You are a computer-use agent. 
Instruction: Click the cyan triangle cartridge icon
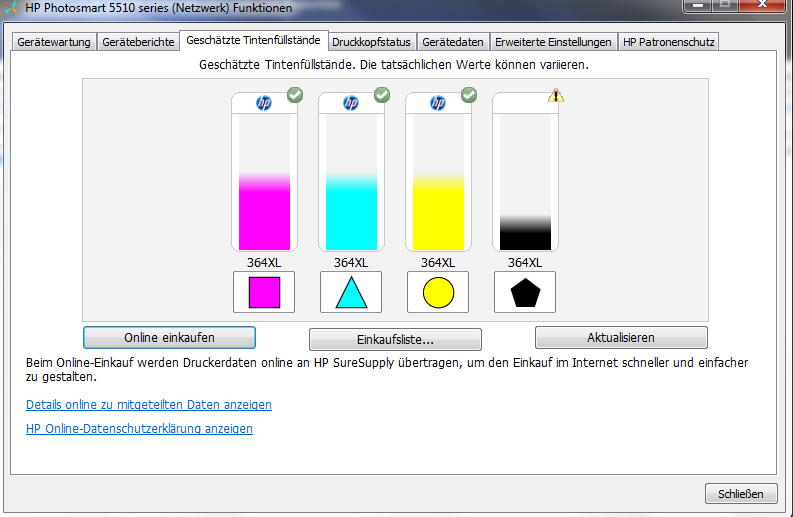coord(351,292)
